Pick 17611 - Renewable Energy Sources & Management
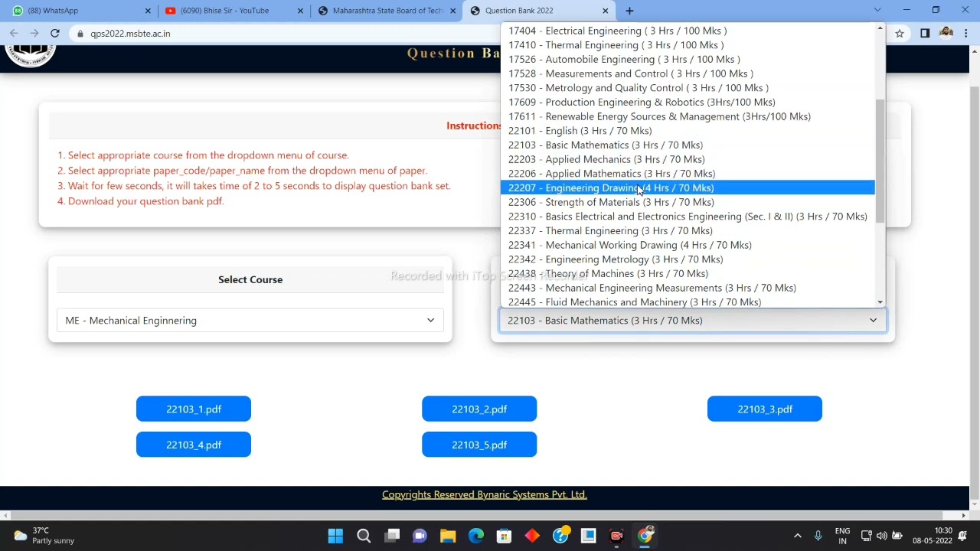980x551 pixels. pyautogui.click(x=688, y=116)
